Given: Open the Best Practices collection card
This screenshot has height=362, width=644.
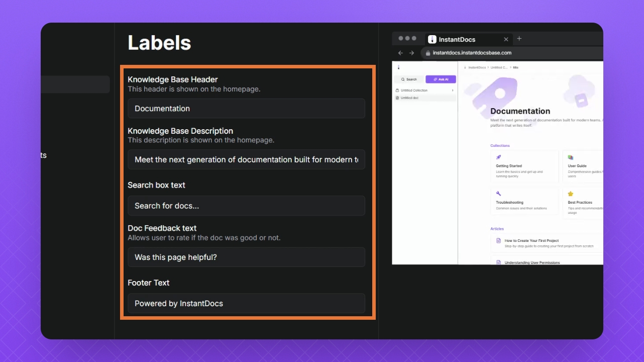Looking at the screenshot, I should (583, 203).
